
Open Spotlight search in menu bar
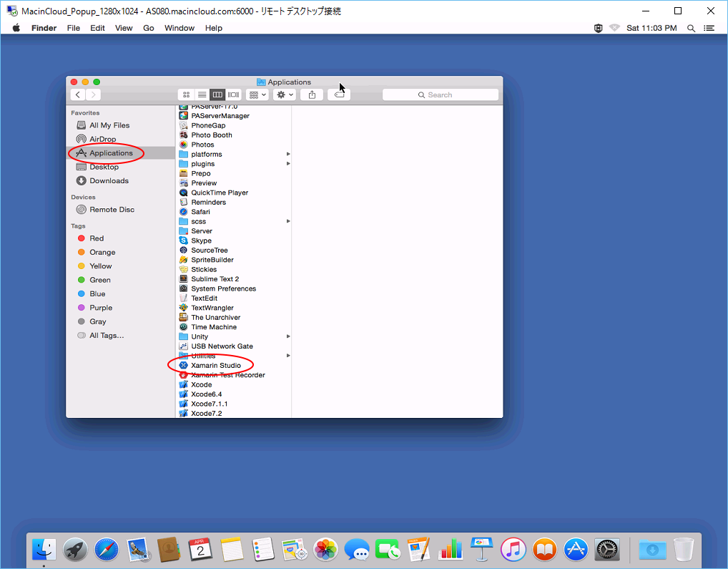pos(691,28)
